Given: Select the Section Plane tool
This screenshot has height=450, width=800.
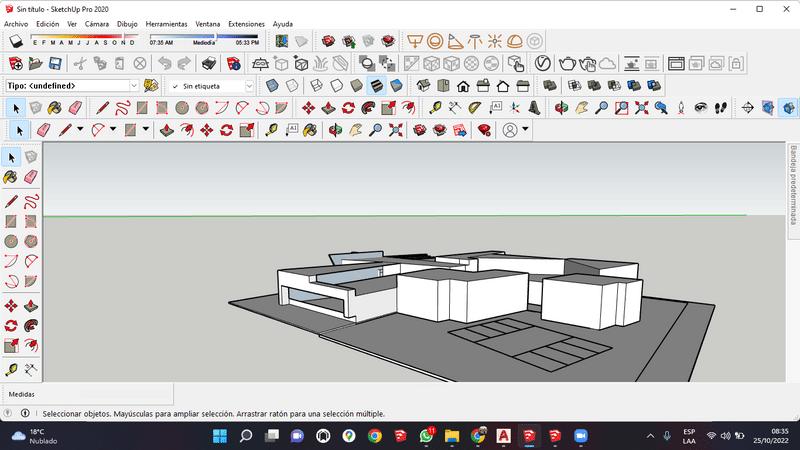Looking at the screenshot, I should click(747, 108).
